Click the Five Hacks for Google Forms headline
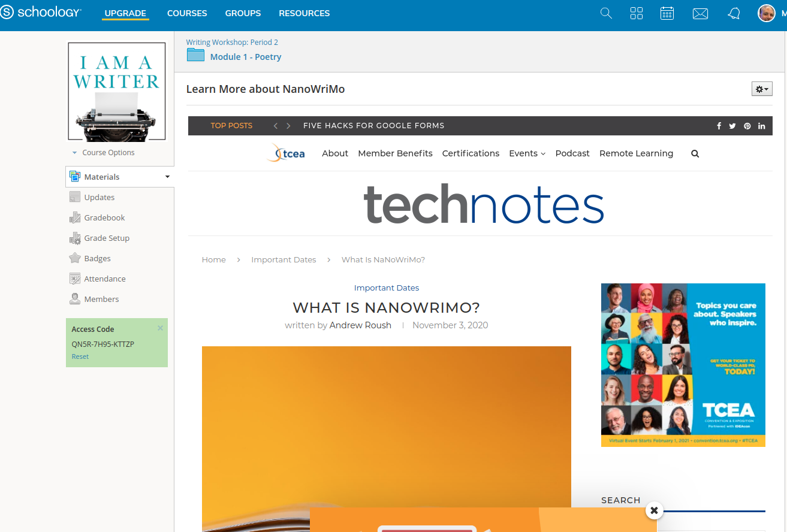This screenshot has width=787, height=532. pyautogui.click(x=373, y=126)
